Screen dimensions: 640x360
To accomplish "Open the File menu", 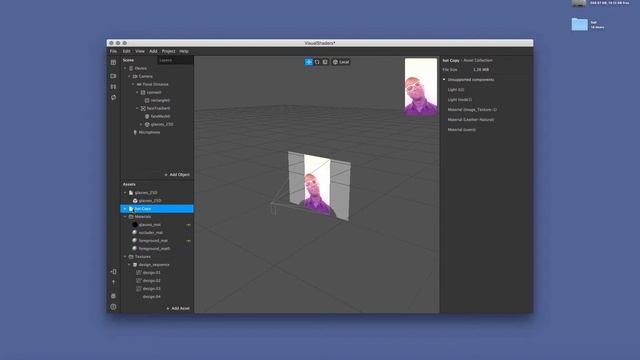I will click(113, 51).
